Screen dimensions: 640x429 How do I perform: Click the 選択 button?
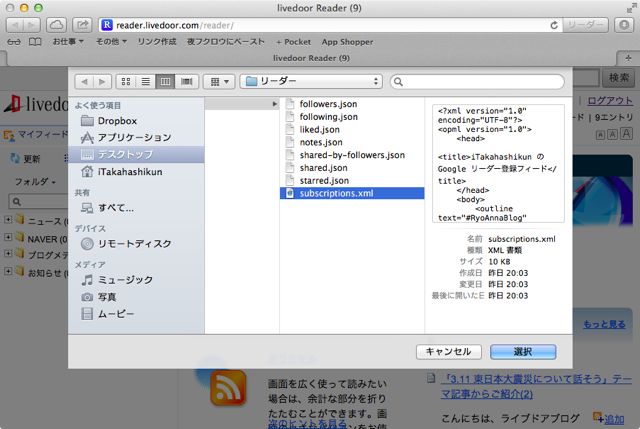523,352
